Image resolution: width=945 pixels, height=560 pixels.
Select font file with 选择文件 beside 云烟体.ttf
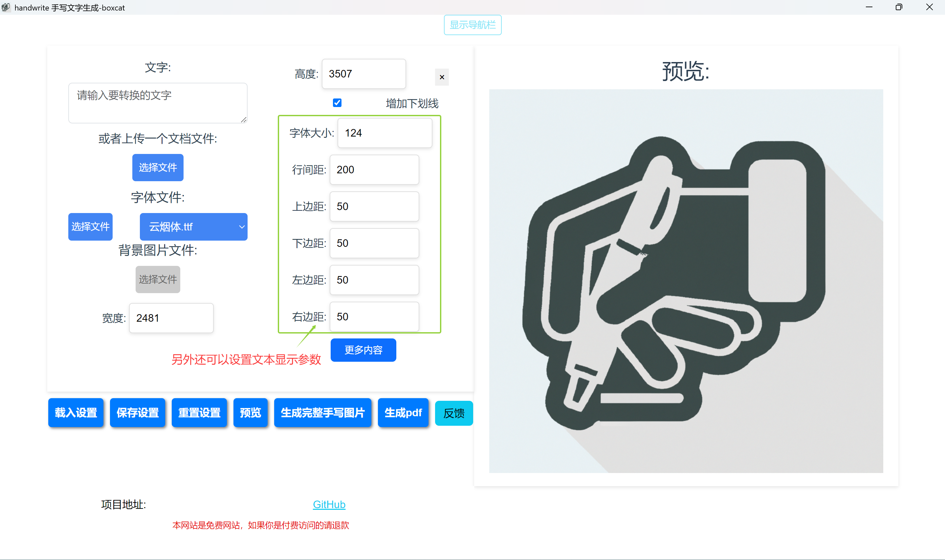coord(90,227)
